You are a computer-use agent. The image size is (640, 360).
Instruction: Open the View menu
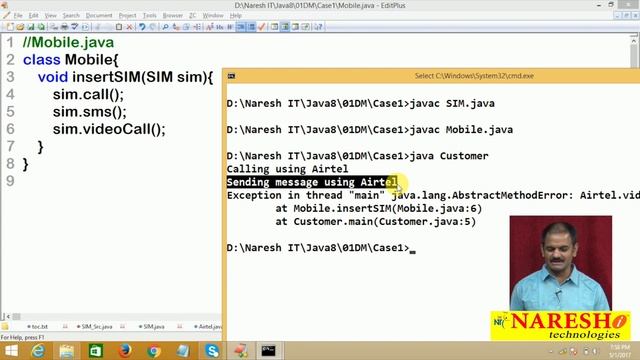51,16
